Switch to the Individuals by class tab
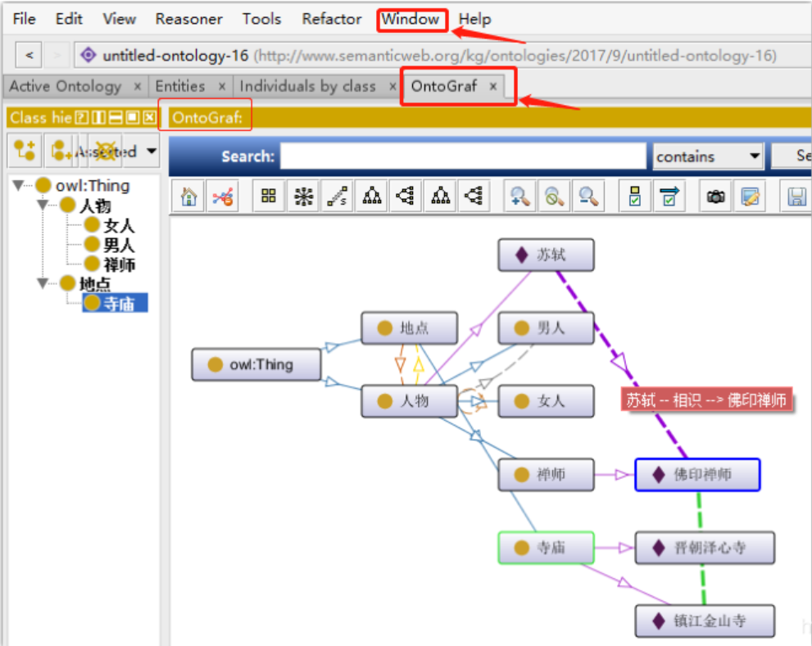Viewport: 812px width, 646px height. (308, 86)
